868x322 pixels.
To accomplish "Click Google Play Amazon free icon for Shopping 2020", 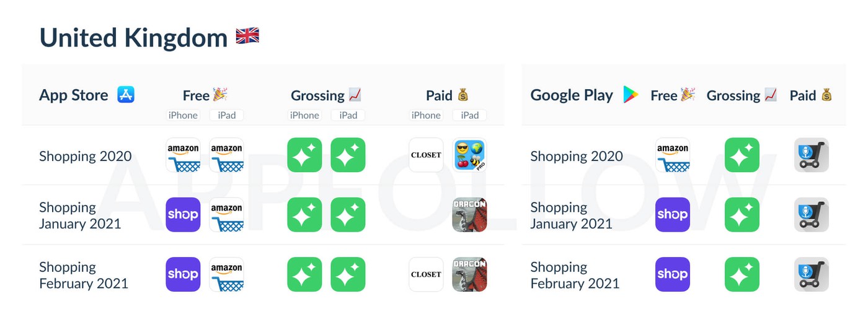I will [673, 155].
